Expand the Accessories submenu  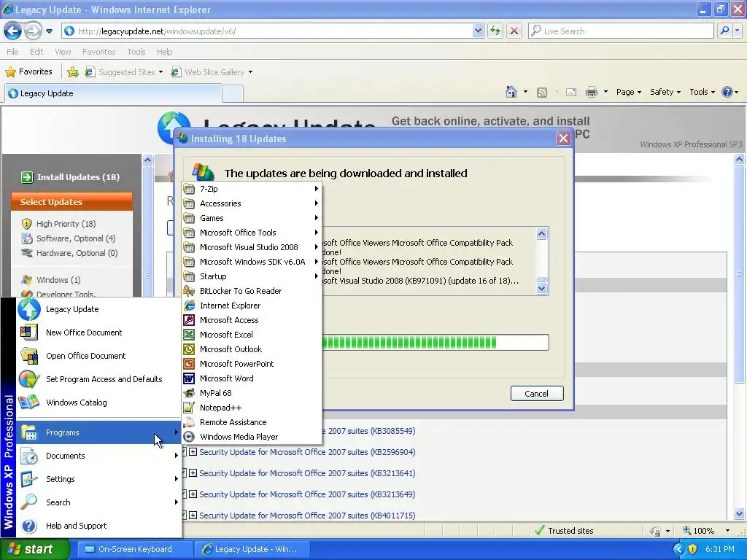tap(252, 203)
